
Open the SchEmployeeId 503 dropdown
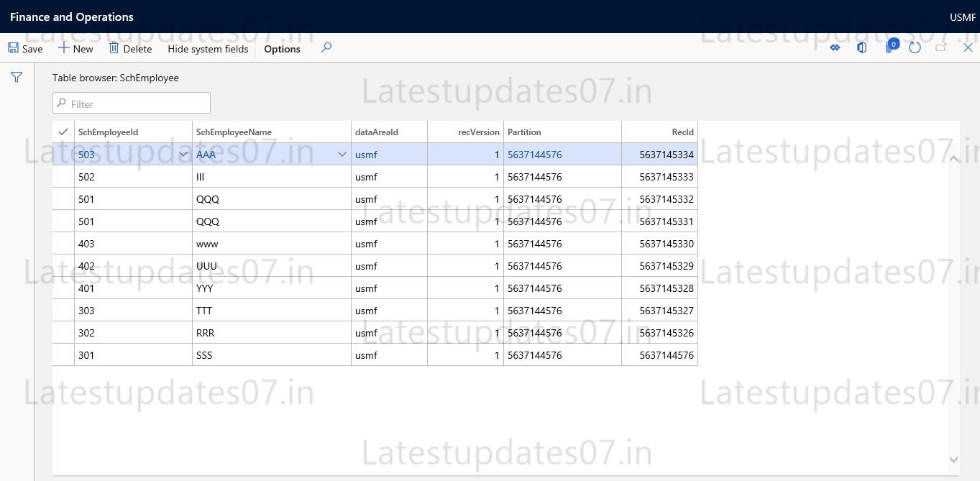(x=183, y=154)
